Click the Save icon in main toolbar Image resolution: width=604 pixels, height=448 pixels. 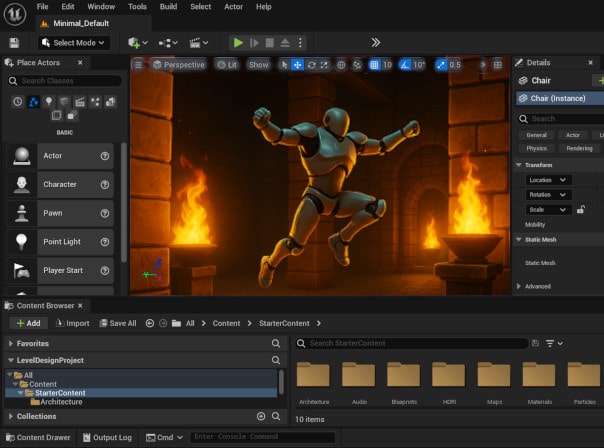coord(14,43)
